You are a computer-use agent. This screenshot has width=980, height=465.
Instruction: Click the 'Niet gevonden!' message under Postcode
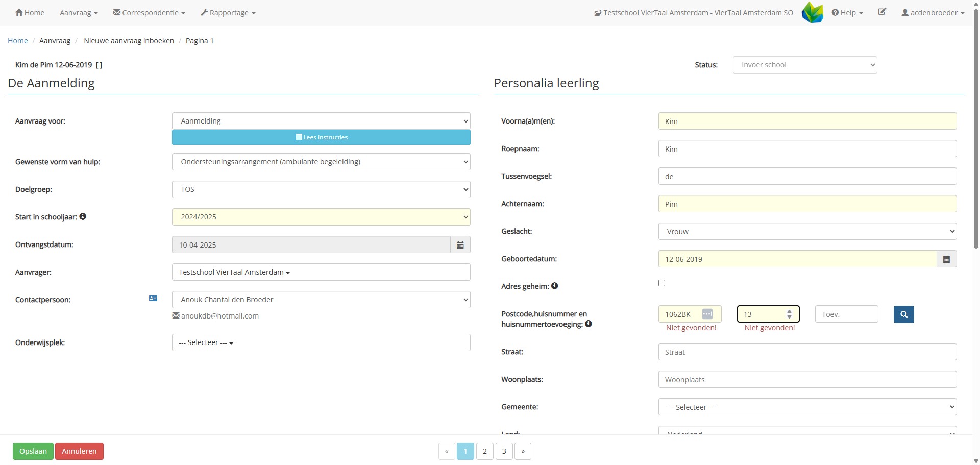pyautogui.click(x=691, y=328)
